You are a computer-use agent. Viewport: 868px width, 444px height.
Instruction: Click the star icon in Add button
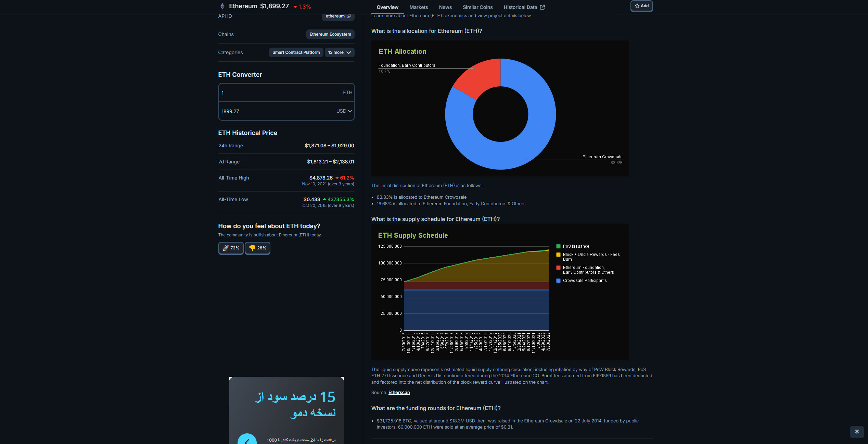pyautogui.click(x=637, y=6)
